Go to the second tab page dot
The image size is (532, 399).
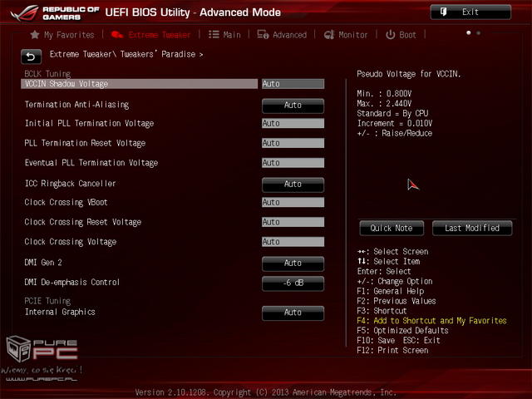pyautogui.click(x=479, y=33)
